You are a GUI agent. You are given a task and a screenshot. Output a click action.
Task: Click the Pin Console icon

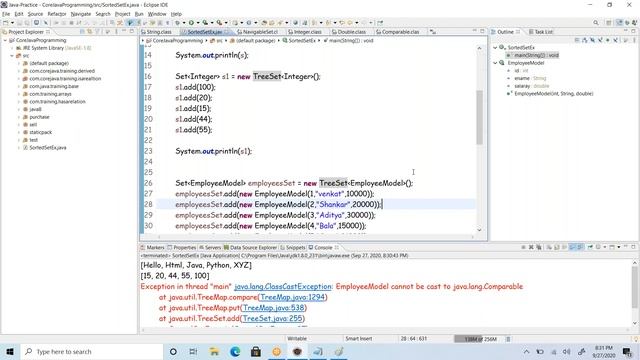coord(590,247)
